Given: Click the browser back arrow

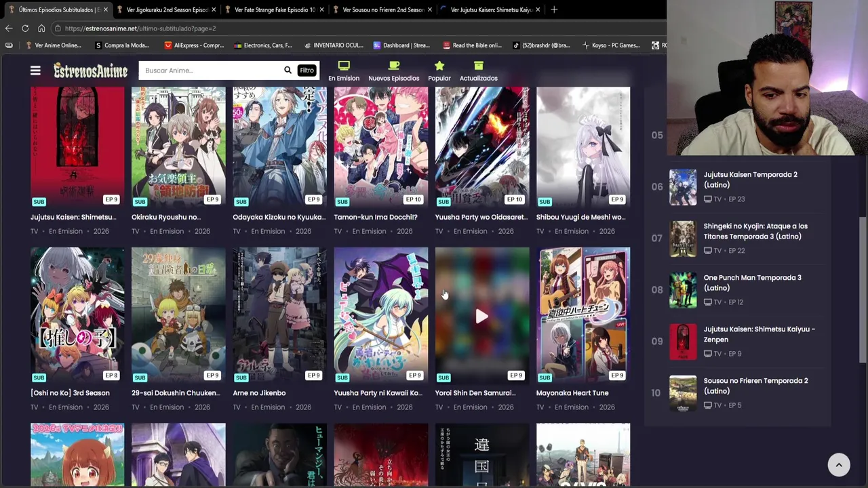Looking at the screenshot, I should pos(8,28).
